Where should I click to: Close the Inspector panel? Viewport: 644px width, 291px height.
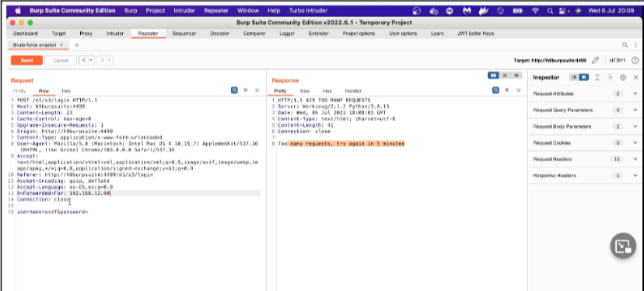635,77
